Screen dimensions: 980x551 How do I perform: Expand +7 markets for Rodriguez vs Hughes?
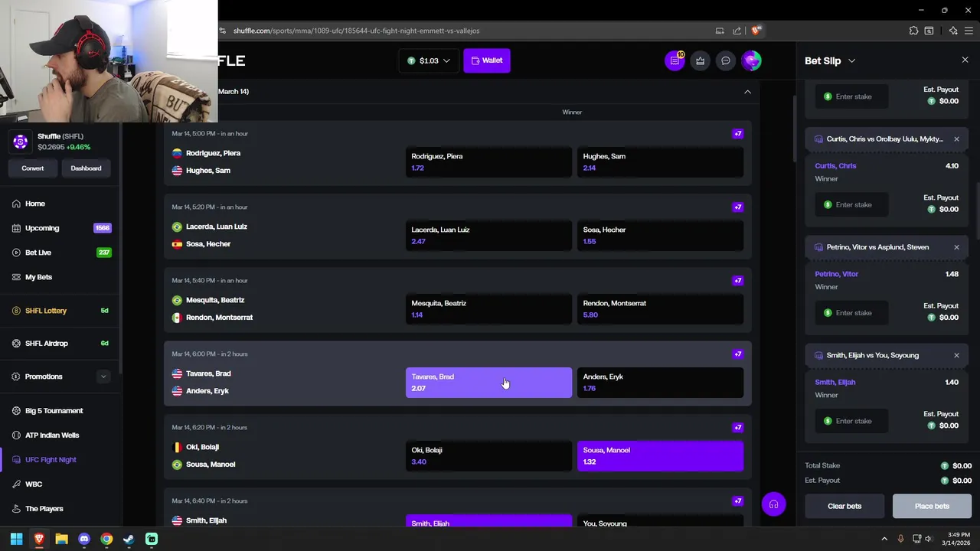pos(738,134)
